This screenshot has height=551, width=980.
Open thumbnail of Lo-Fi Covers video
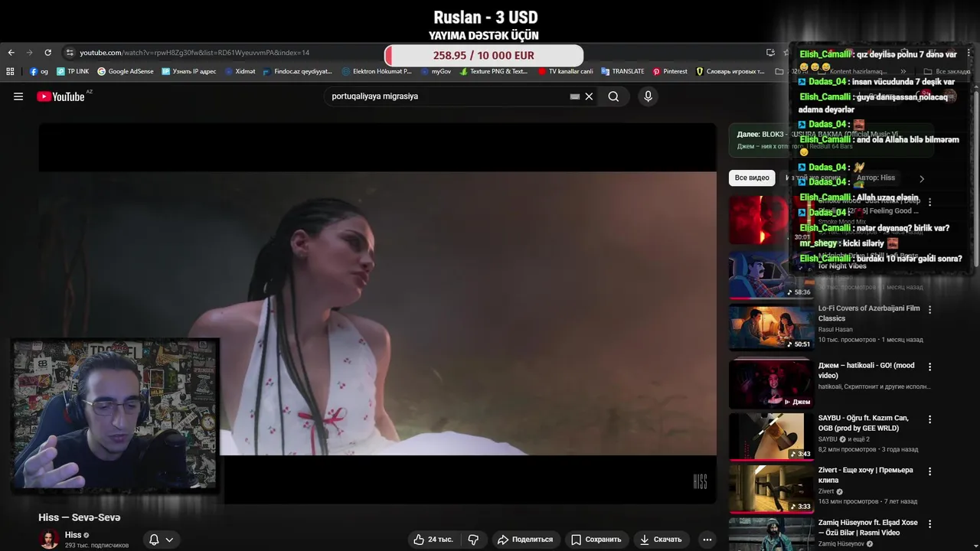pyautogui.click(x=770, y=327)
